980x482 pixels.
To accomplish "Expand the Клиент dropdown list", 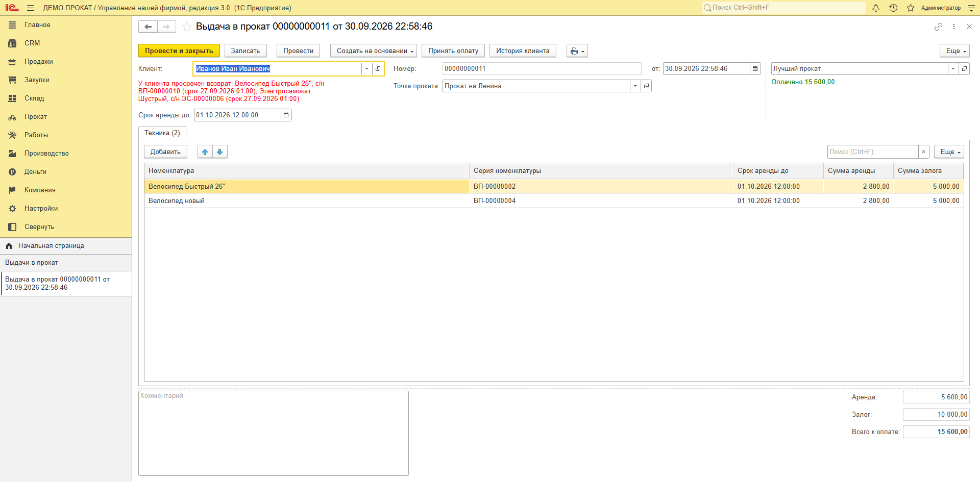I will click(366, 69).
